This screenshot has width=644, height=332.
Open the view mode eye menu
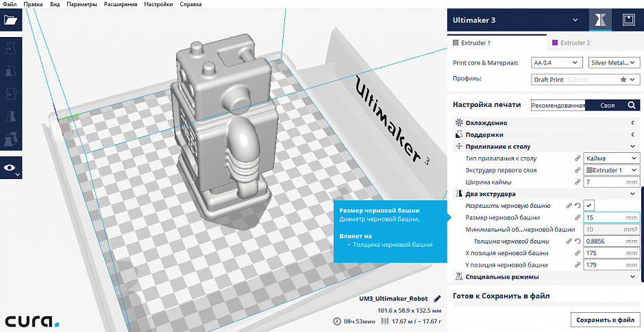click(x=11, y=168)
